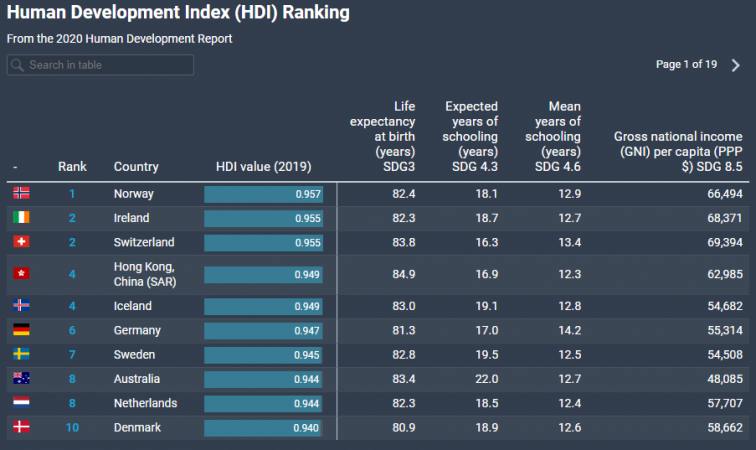Click Denmark's 0.940 HDI value bar

[263, 428]
